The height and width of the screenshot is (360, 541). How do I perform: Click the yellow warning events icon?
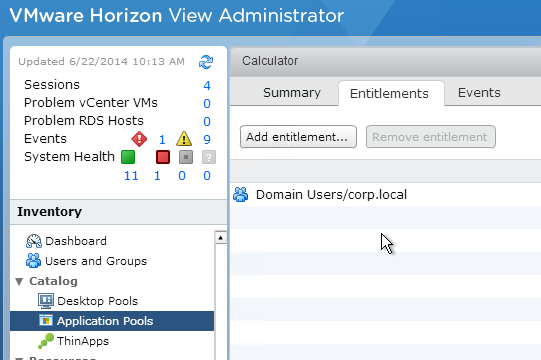coord(184,139)
